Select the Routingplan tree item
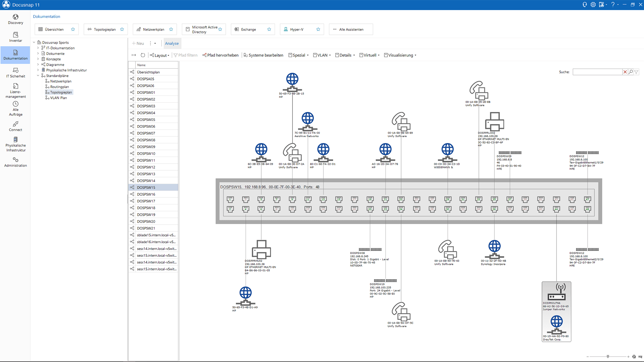 point(59,87)
